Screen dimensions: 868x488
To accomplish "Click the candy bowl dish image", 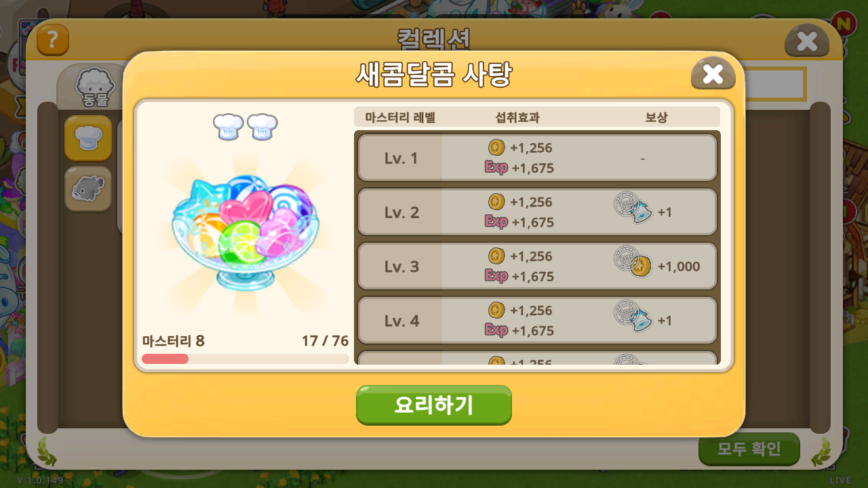I will 241,229.
